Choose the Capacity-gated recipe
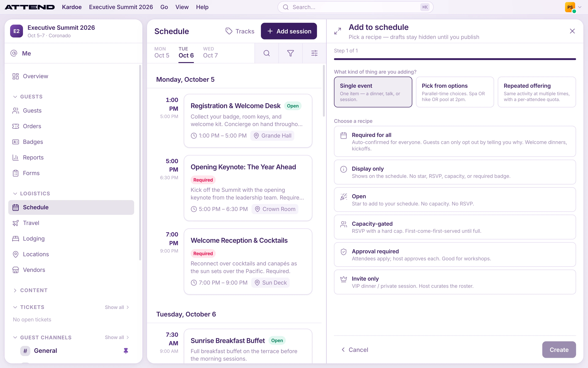 (x=455, y=227)
